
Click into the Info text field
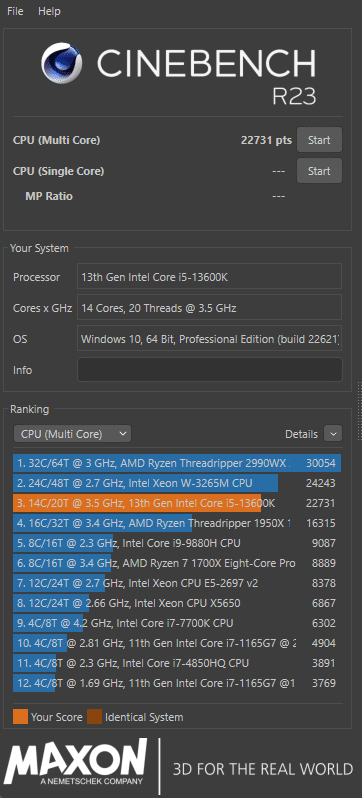coord(209,369)
